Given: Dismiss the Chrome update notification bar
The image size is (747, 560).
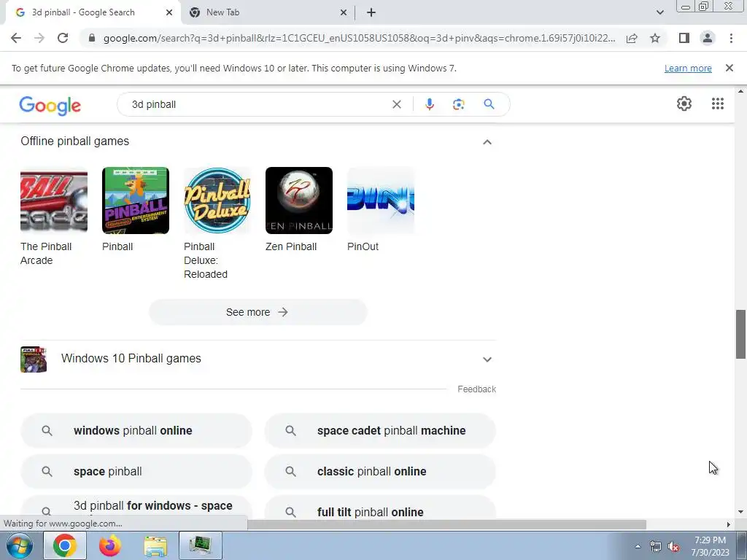Looking at the screenshot, I should 729,68.
